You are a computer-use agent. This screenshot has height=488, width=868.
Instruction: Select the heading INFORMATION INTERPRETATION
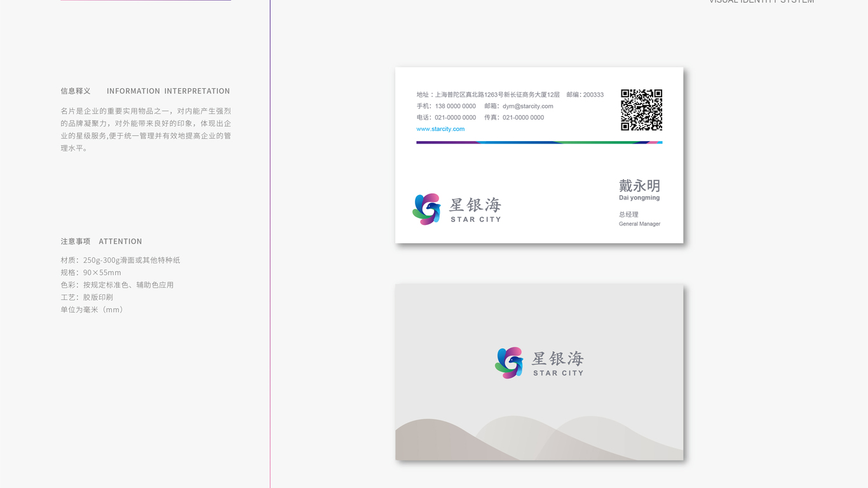(x=168, y=91)
